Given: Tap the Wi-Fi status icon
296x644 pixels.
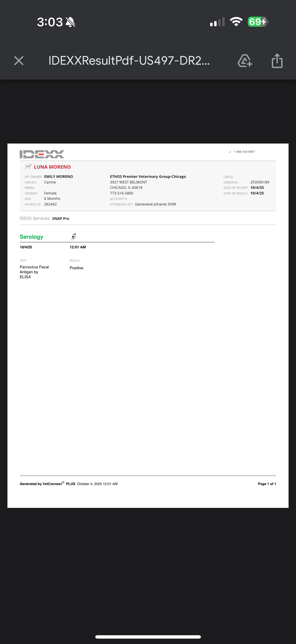Looking at the screenshot, I should (x=236, y=22).
